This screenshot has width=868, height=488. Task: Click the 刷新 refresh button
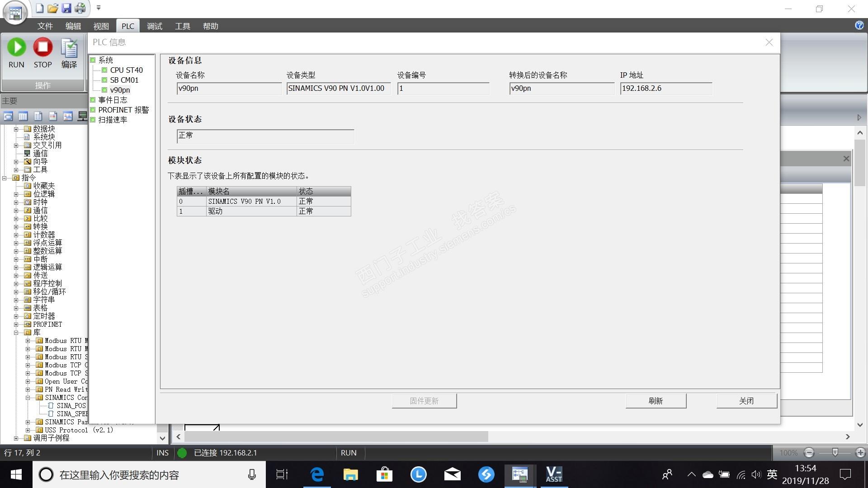(x=656, y=401)
